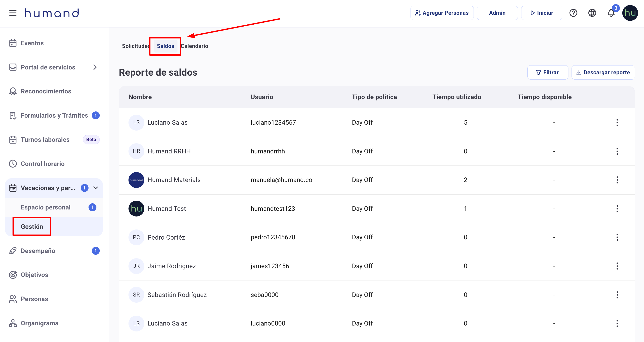
Task: Open three-dot menu for Luciano Salas luciano1234567
Action: click(617, 123)
